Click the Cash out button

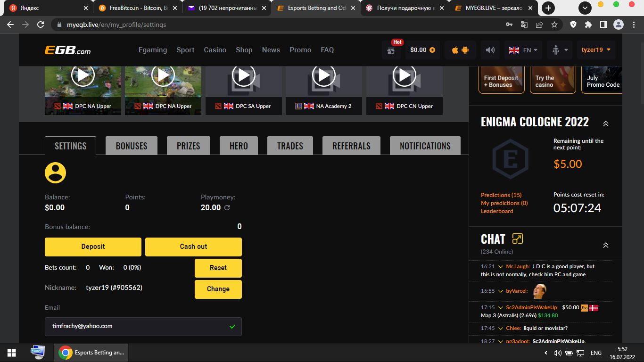click(193, 247)
